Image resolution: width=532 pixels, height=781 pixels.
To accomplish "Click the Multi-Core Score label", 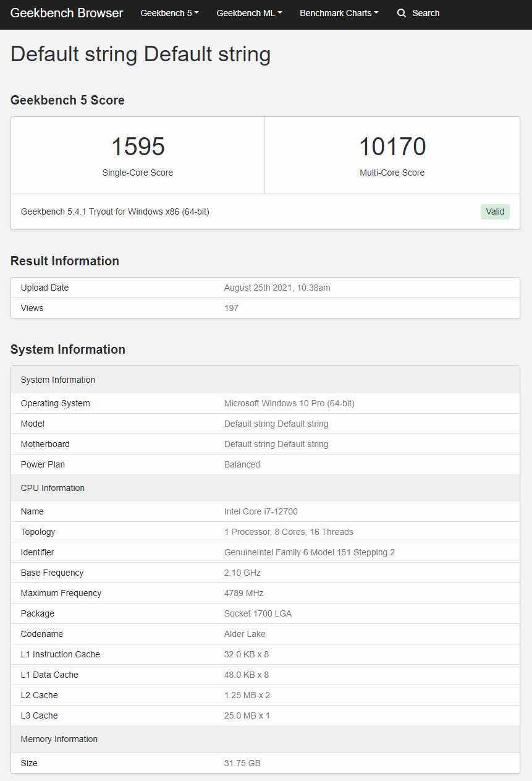I will point(392,173).
